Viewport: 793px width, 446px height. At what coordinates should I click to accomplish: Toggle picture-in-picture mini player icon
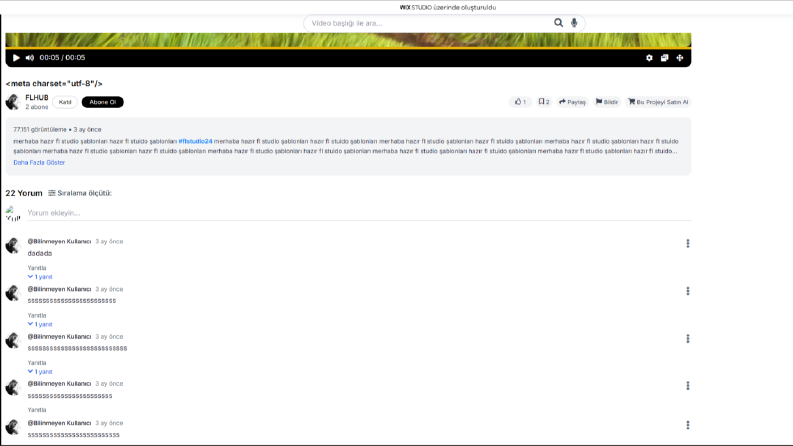[x=665, y=58]
